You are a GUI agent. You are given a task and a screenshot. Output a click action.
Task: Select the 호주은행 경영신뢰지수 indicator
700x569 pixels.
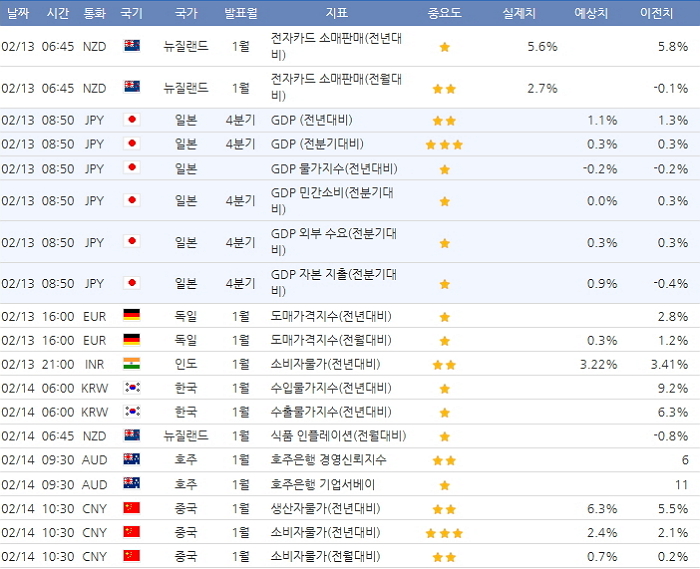tap(329, 460)
